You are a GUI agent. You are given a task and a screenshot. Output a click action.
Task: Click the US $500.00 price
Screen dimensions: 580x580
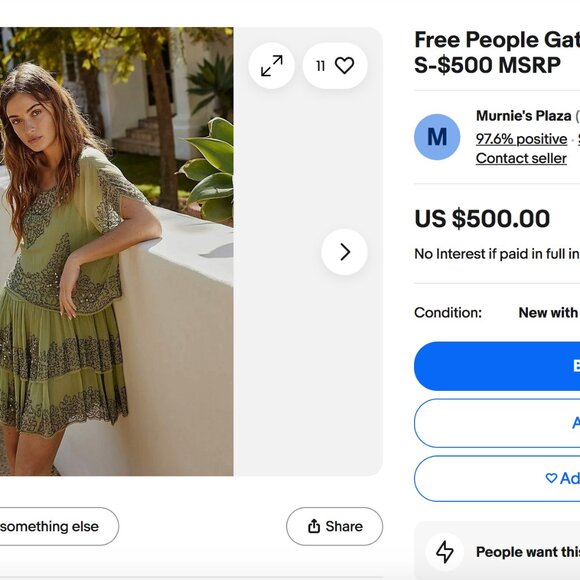(x=482, y=218)
